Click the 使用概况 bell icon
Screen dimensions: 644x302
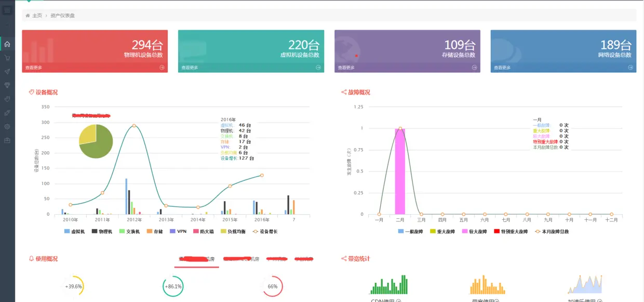[x=31, y=258]
